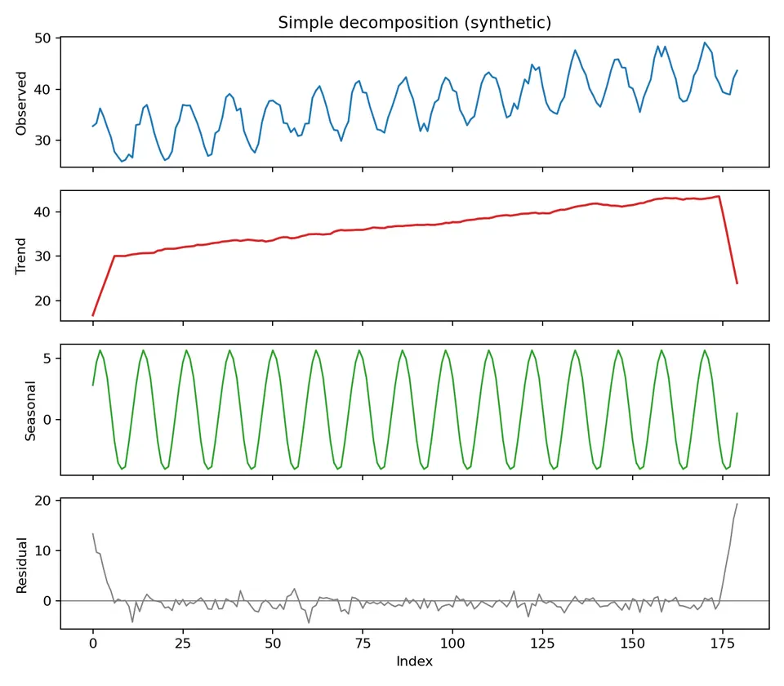Select the "Trend" y-axis label

pyautogui.click(x=20, y=256)
